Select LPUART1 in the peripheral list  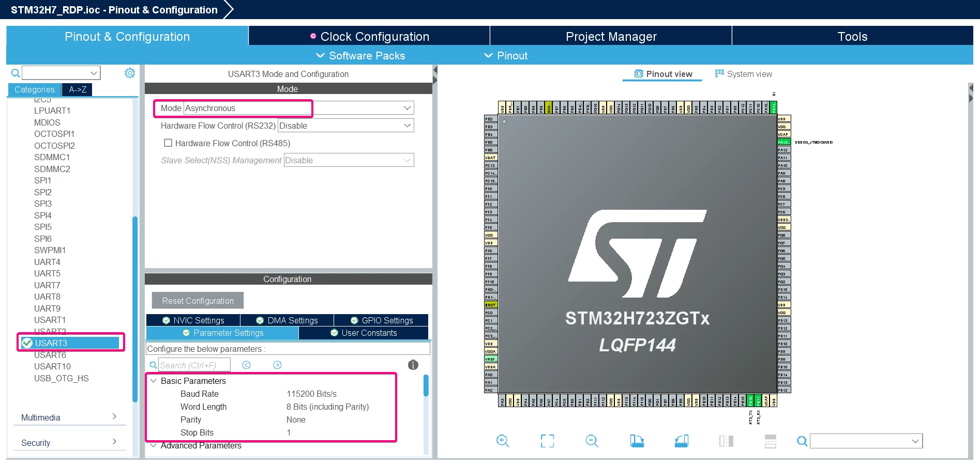tap(52, 111)
